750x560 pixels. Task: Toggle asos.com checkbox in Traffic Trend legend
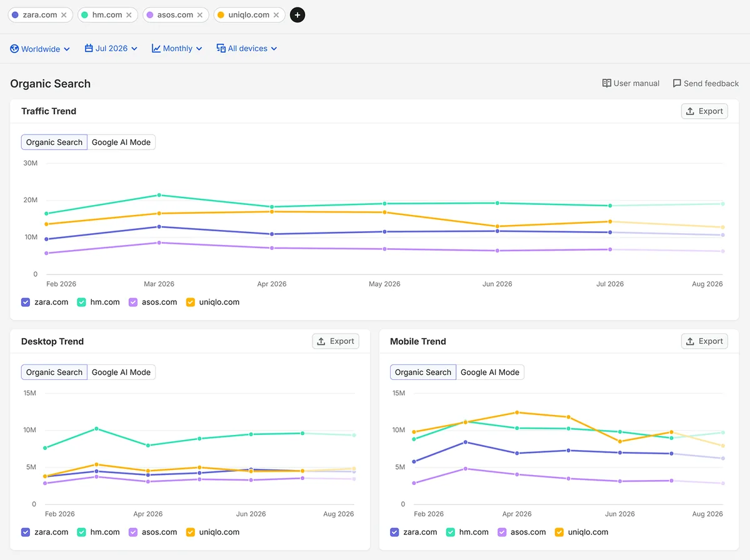(x=133, y=302)
